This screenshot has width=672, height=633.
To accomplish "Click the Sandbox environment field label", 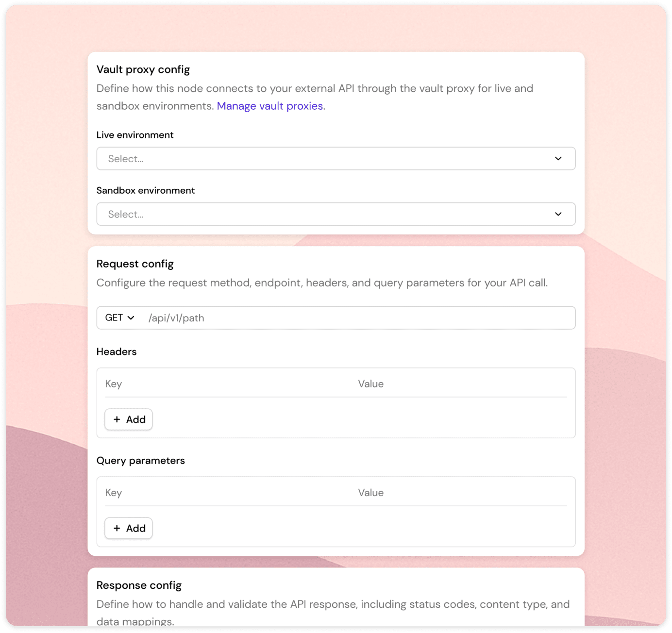I will point(145,190).
